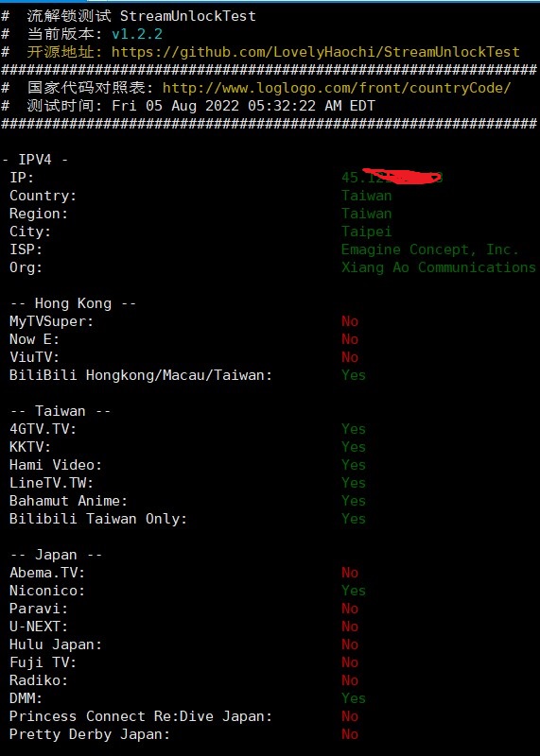Viewport: 540px width, 756px height.
Task: Click the BiliBili Hongkong/Macau/Taiwan Yes result
Action: point(354,375)
